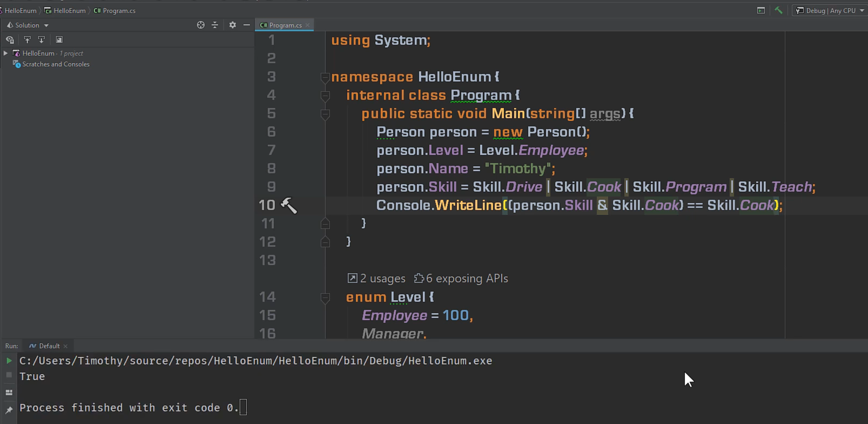
Task: Collapse all nodes in Solution panel
Action: [x=215, y=25]
